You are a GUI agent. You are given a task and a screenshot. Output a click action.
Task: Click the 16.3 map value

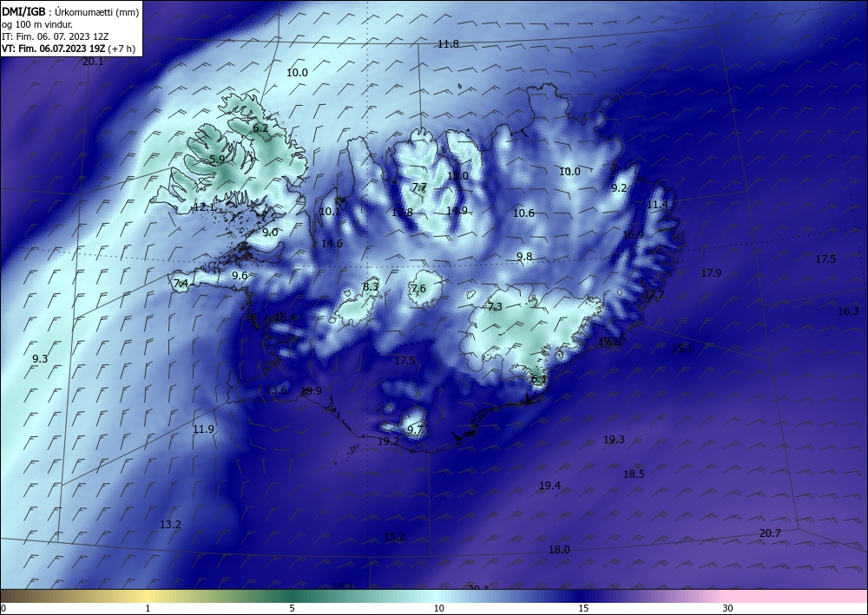(x=848, y=311)
